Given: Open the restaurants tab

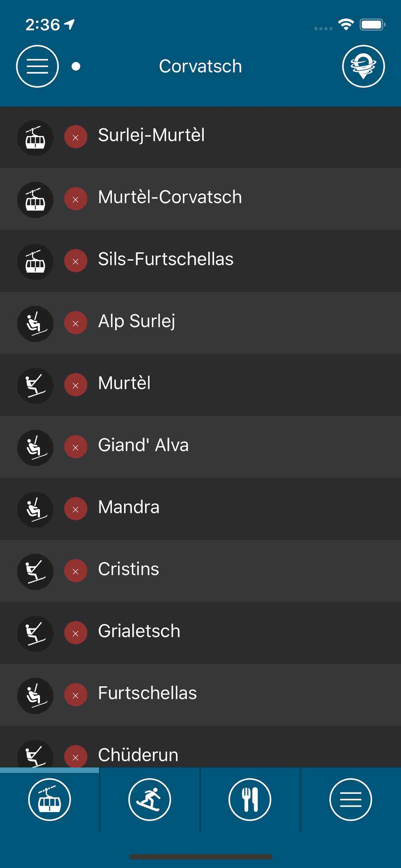Looking at the screenshot, I should [x=250, y=799].
